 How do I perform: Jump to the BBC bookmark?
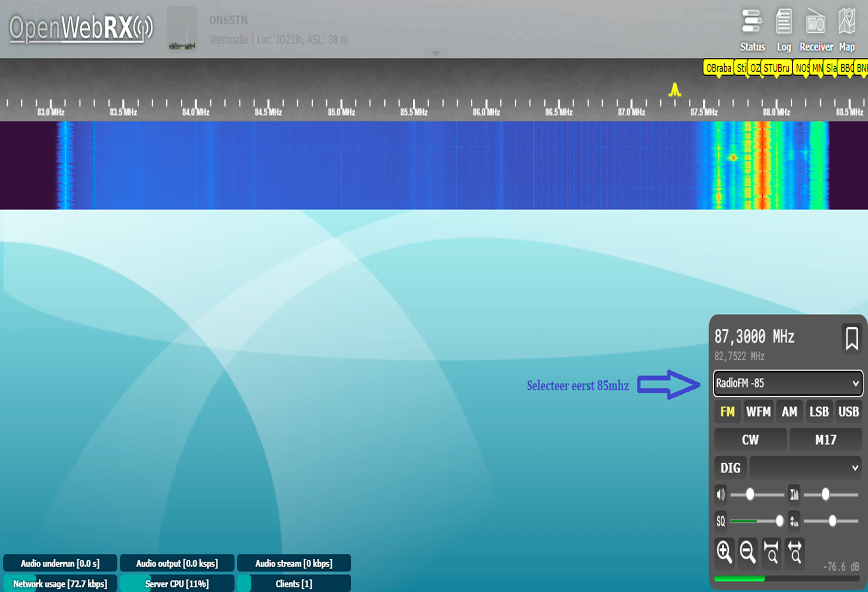tap(846, 68)
